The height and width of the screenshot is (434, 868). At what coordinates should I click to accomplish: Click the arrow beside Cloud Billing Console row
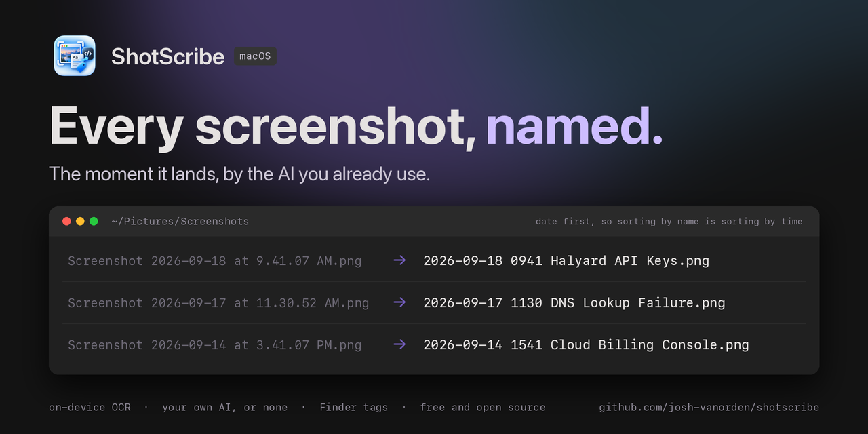click(399, 344)
